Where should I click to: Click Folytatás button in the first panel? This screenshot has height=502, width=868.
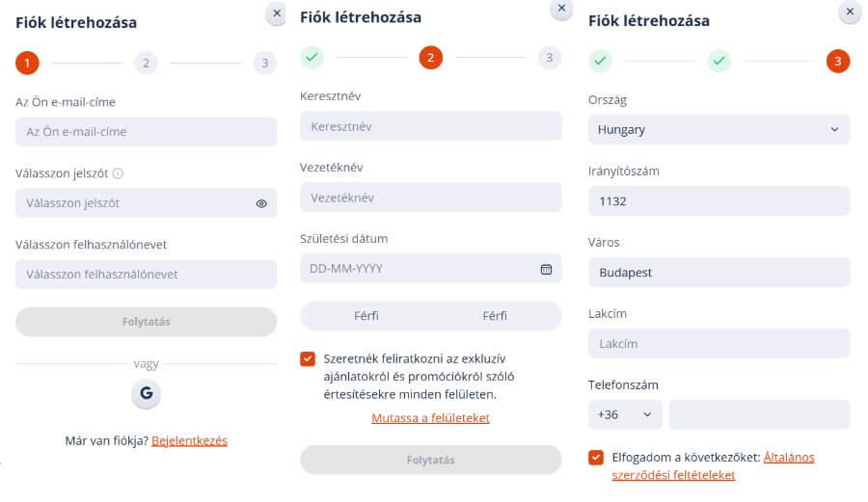[146, 322]
